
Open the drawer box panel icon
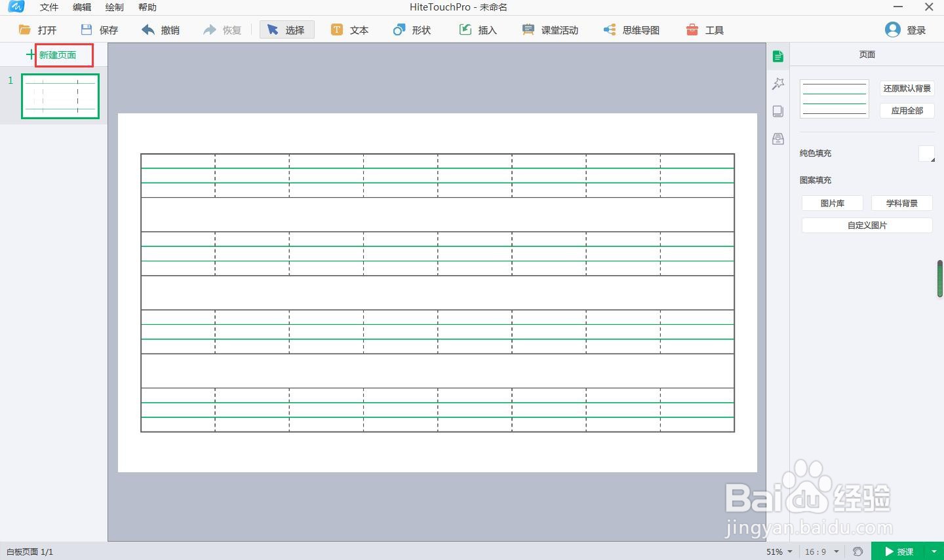778,139
